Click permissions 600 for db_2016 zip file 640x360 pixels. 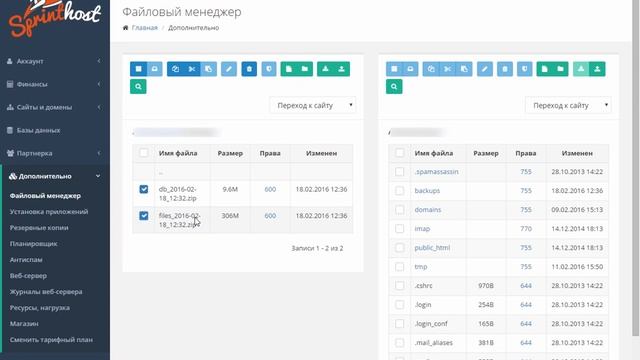[x=270, y=189]
